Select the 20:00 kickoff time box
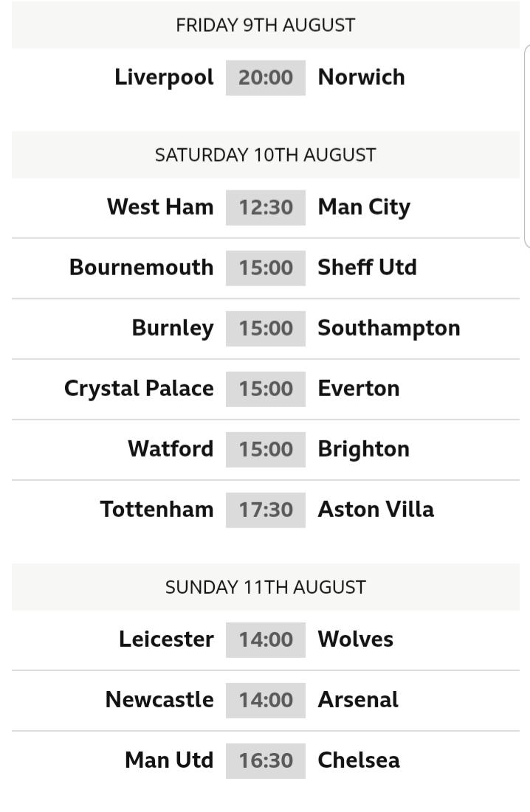This screenshot has height=812, width=530. coord(265,77)
